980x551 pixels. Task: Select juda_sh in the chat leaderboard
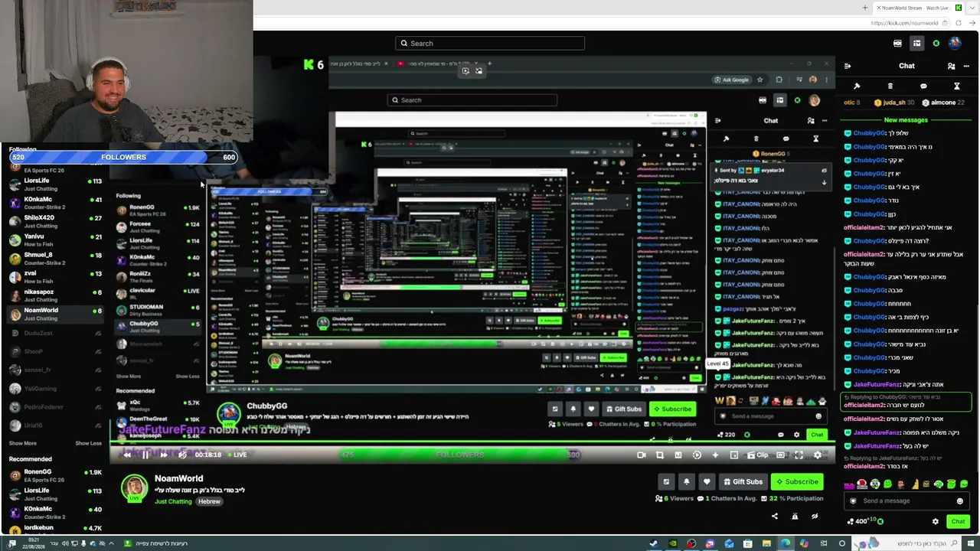[x=893, y=103]
